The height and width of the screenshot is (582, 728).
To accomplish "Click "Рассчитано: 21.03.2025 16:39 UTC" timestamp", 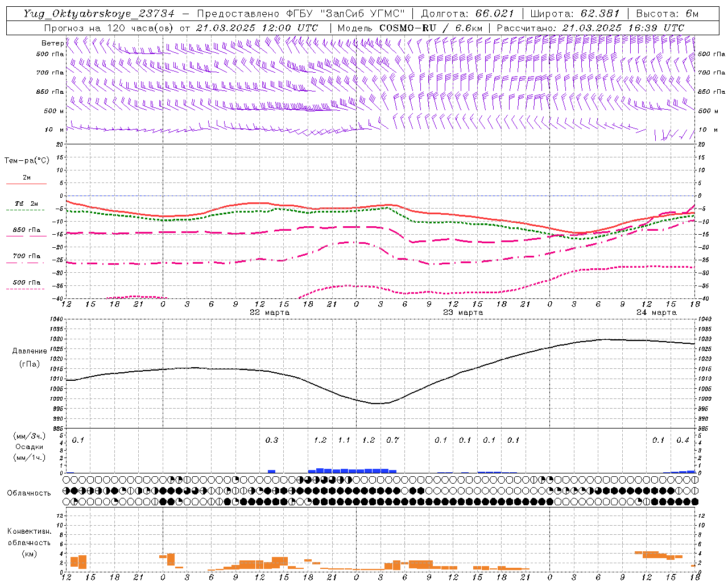I will [590, 28].
